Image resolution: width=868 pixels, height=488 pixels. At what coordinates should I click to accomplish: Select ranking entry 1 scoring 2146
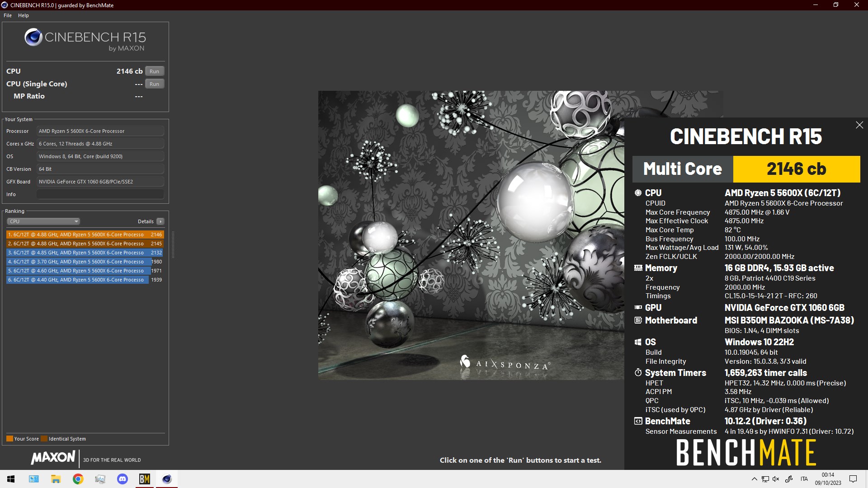85,235
